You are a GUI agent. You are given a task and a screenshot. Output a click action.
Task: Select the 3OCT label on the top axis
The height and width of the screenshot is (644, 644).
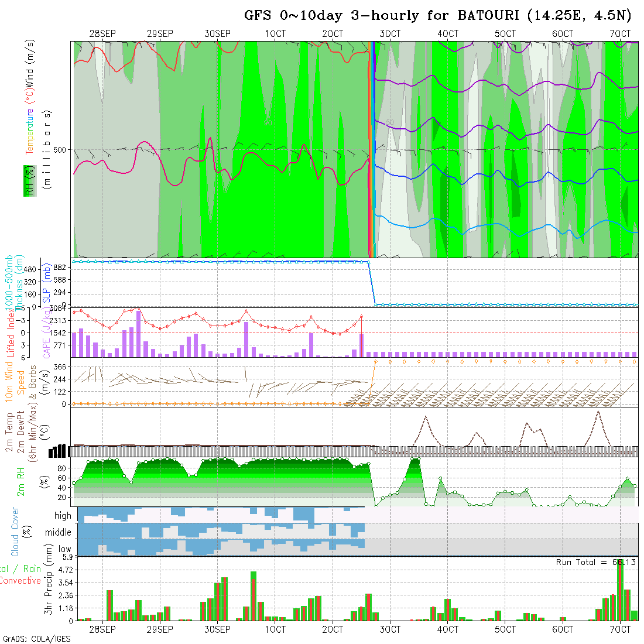[389, 34]
